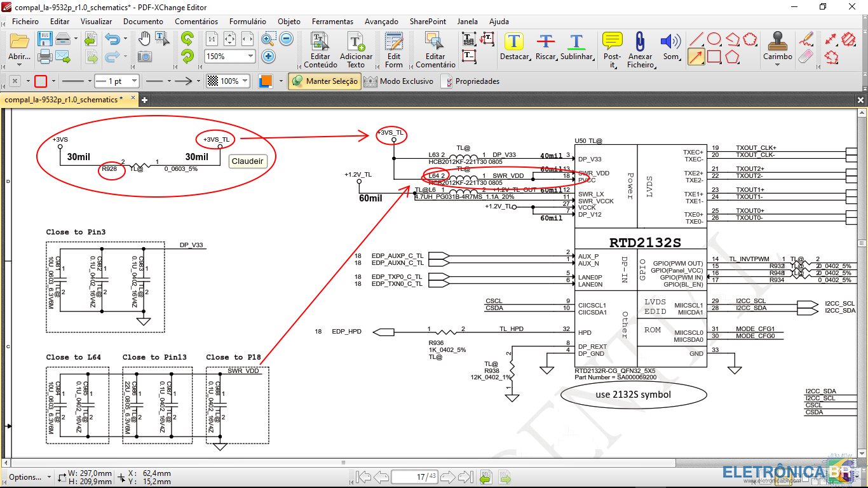Open the Visualizar menu

tap(97, 22)
